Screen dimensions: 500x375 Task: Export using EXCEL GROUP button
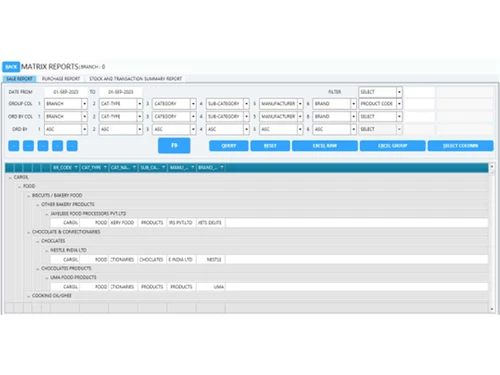393,146
